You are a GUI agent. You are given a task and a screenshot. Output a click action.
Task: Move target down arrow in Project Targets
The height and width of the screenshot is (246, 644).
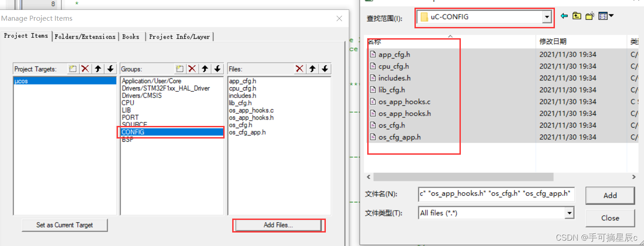coord(110,69)
